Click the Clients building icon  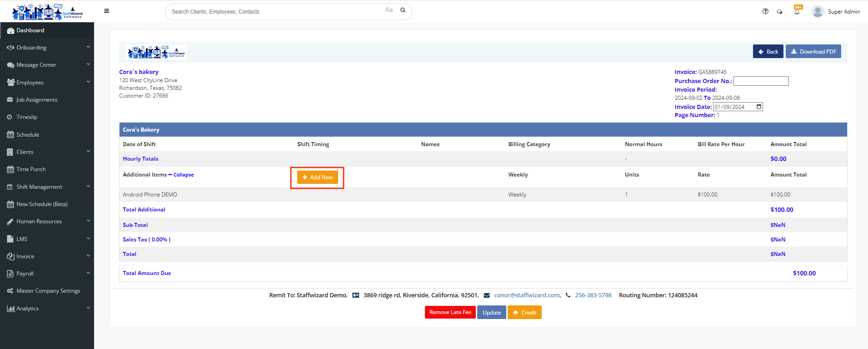click(x=10, y=152)
